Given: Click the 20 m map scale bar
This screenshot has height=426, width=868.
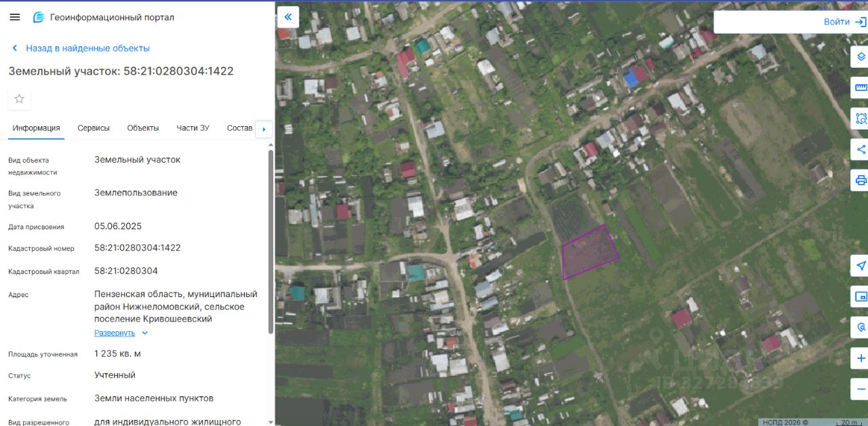Looking at the screenshot, I should [x=848, y=422].
